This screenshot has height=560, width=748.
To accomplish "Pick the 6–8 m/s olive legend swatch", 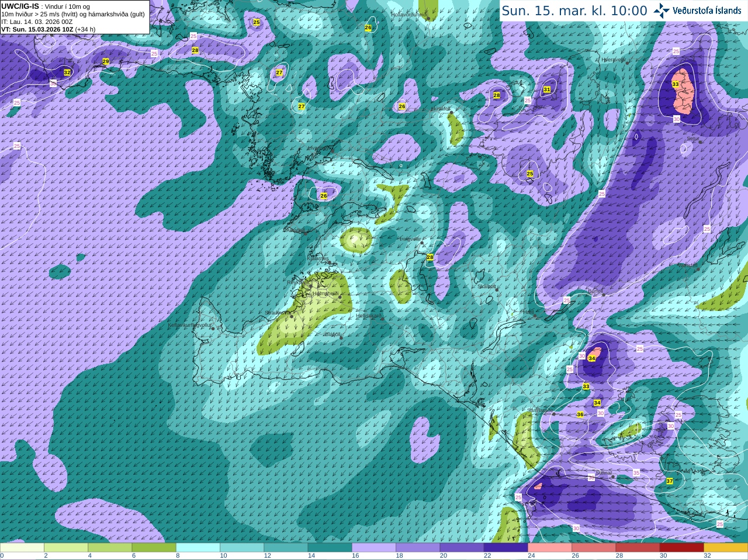I will [154, 548].
